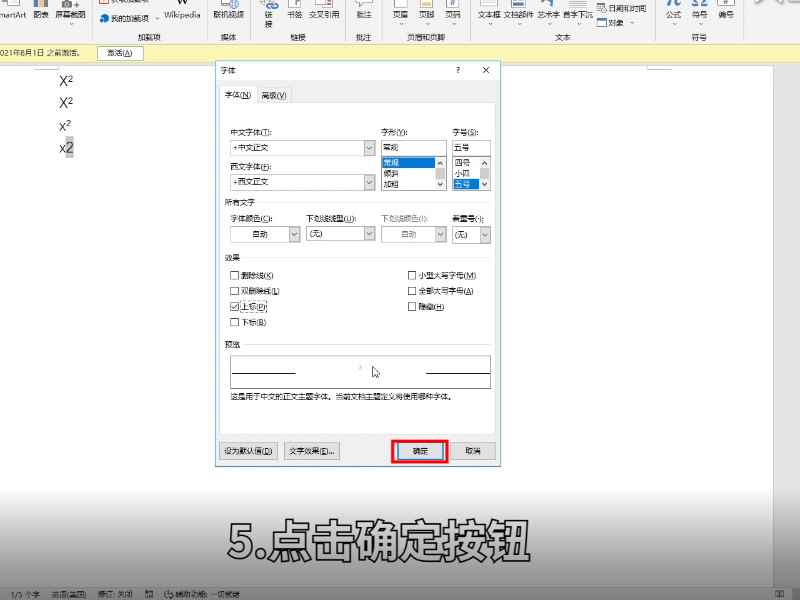Open the 中文字体 font dropdown
This screenshot has height=600, width=800.
[x=368, y=146]
